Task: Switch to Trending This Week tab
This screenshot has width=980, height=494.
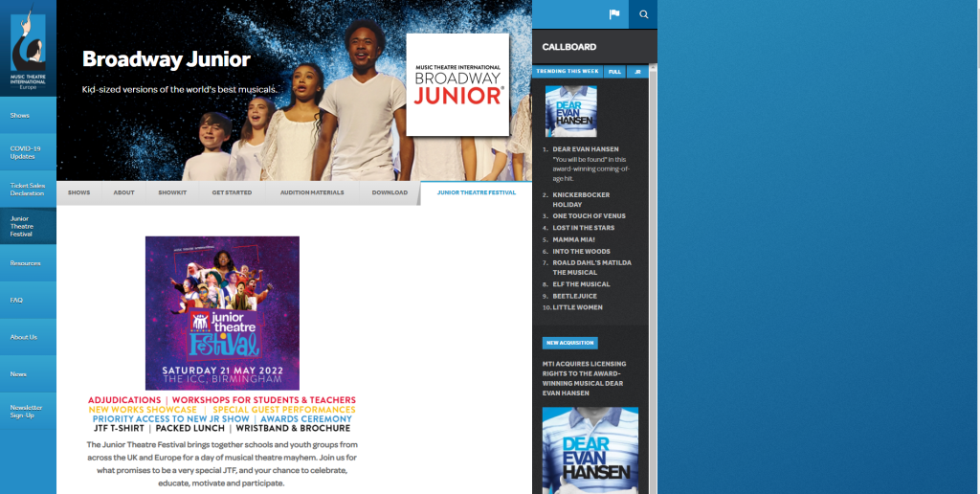Action: point(567,72)
